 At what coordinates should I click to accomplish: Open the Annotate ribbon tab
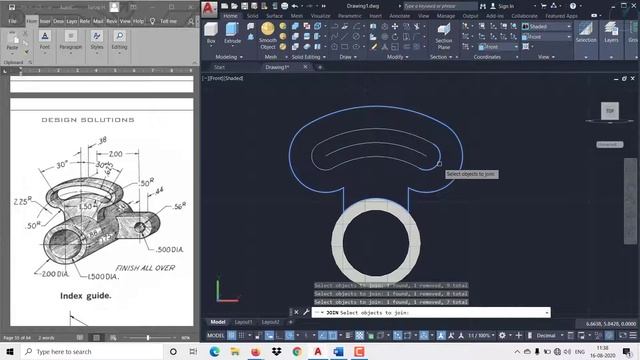point(400,16)
